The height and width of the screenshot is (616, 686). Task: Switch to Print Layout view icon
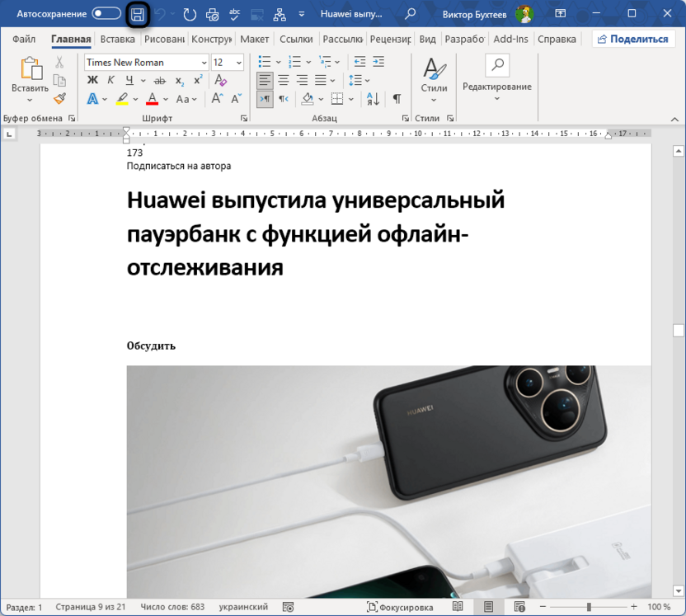pos(488,607)
